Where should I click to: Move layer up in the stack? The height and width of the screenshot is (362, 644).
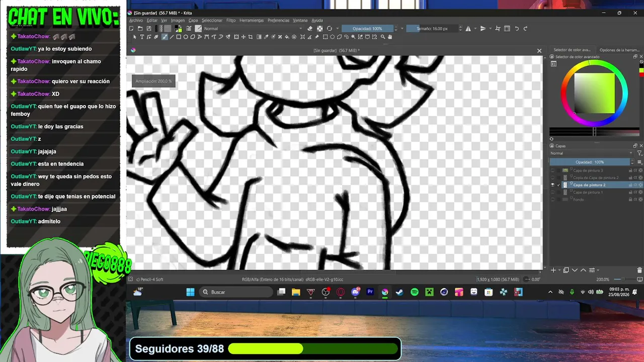(x=584, y=270)
